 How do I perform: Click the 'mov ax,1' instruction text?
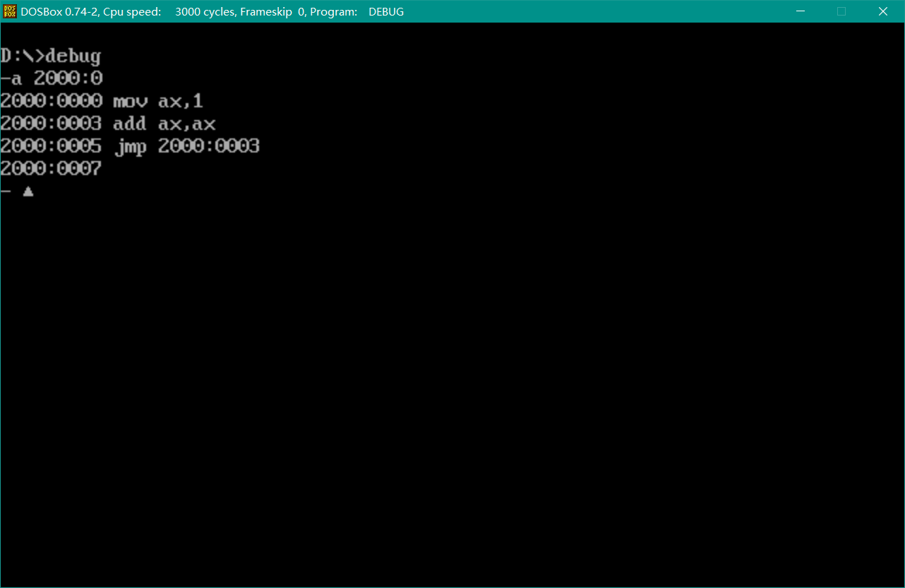pos(158,101)
